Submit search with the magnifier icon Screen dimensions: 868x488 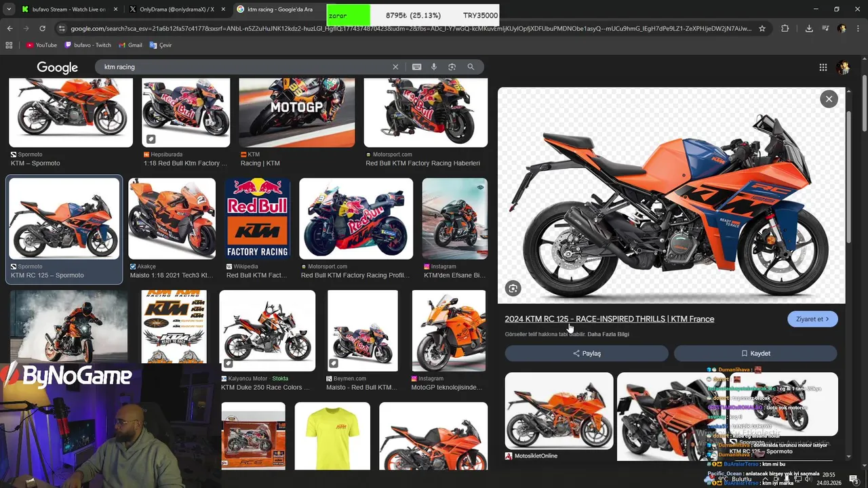471,67
